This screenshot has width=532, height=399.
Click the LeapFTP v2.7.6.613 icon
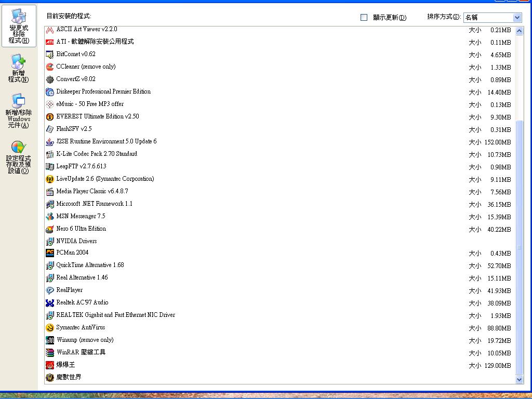point(49,167)
